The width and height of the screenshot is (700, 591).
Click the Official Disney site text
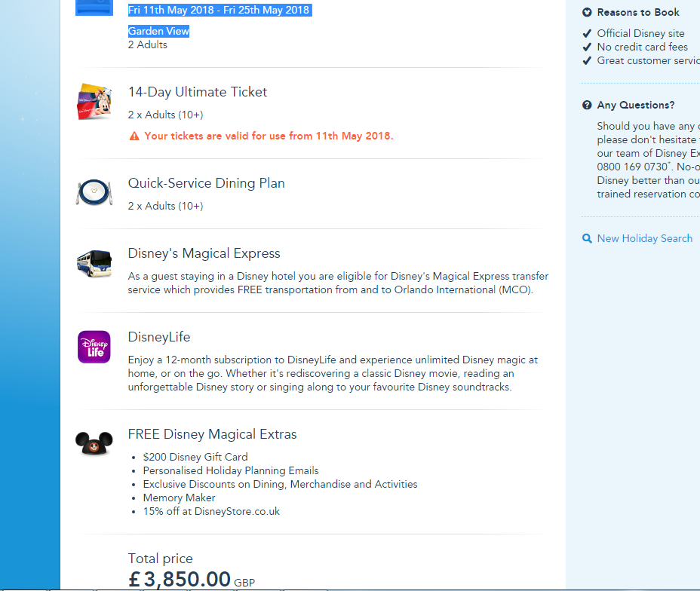[640, 33]
